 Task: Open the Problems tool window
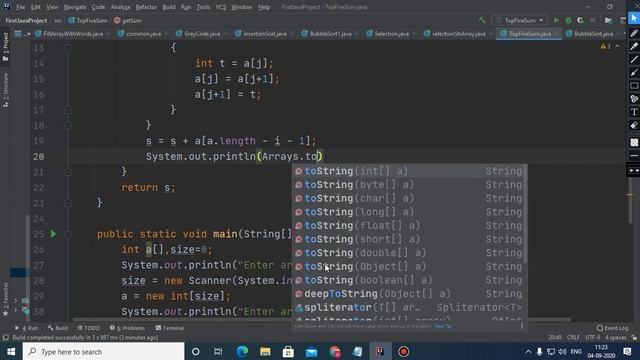tap(127, 328)
